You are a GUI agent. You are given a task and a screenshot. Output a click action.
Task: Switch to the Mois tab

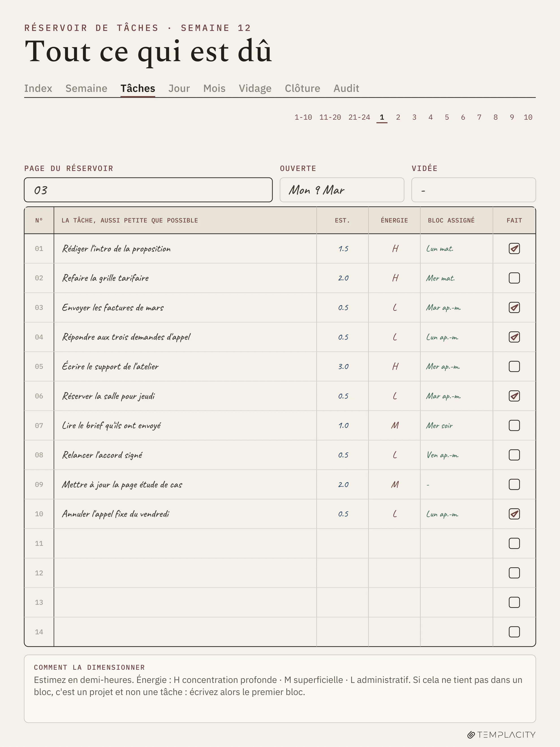pyautogui.click(x=214, y=88)
